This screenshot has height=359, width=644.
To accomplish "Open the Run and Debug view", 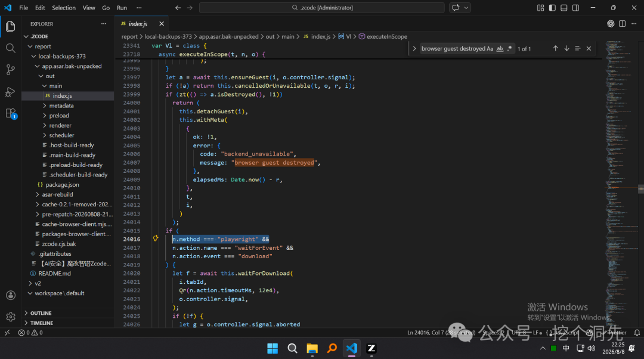I will point(11,92).
